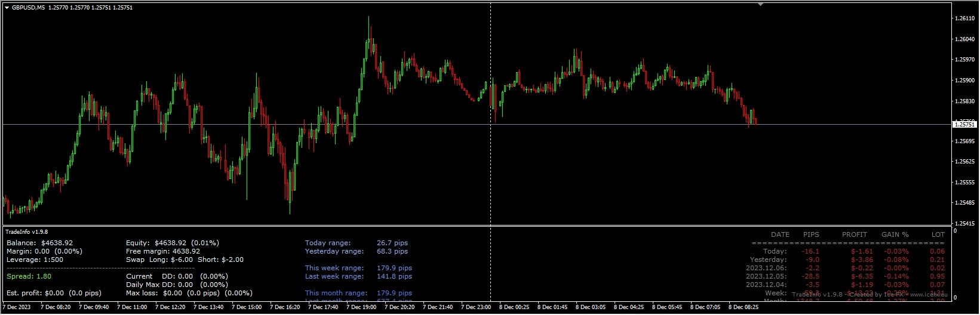Click the '7 Dec 23:00' time axis label
The image size is (980, 315).
tap(477, 308)
